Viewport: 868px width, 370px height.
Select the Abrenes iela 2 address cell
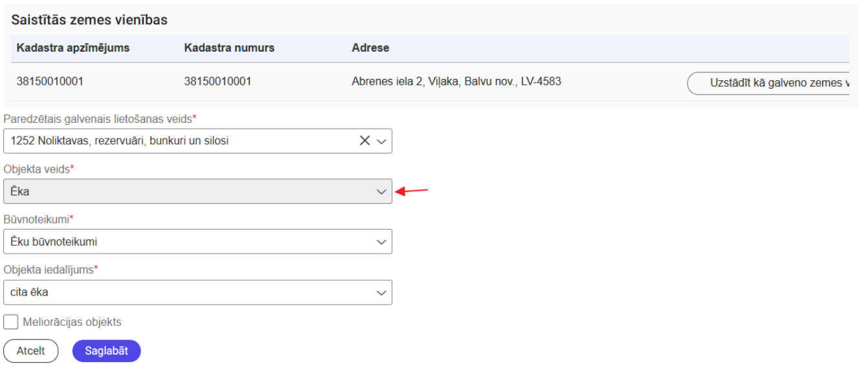[456, 82]
